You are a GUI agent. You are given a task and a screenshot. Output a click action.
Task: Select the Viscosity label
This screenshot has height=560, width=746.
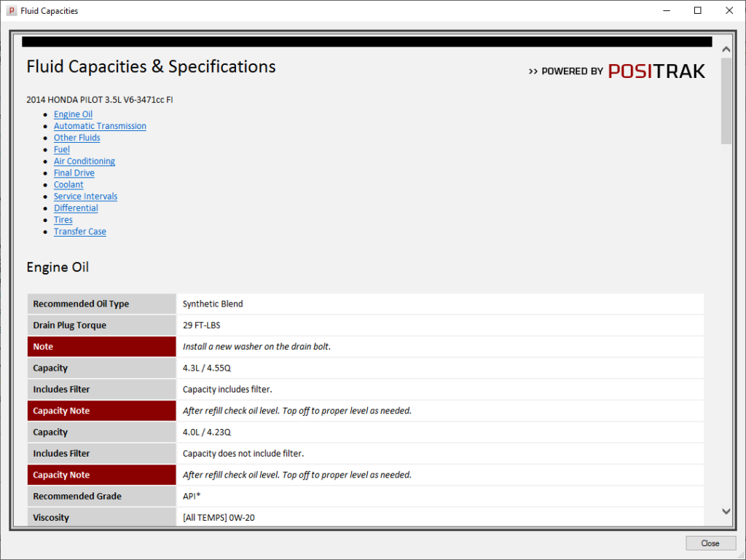point(51,518)
